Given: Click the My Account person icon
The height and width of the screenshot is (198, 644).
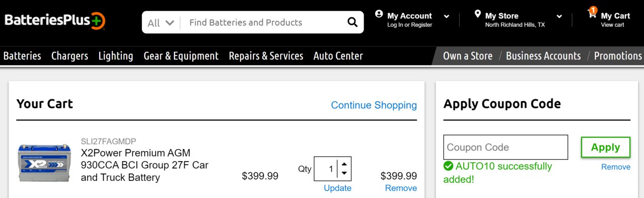Looking at the screenshot, I should pos(379,14).
